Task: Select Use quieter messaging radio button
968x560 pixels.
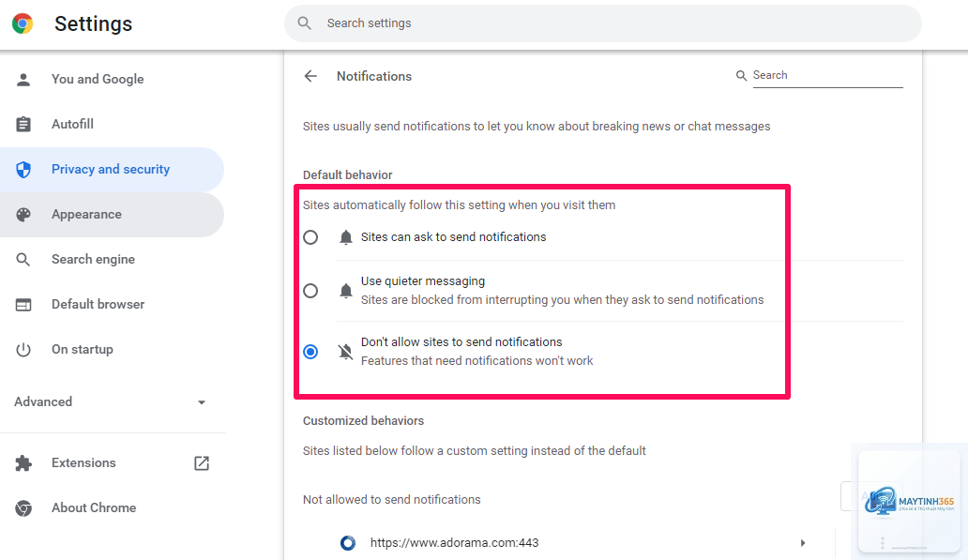Action: (x=310, y=291)
